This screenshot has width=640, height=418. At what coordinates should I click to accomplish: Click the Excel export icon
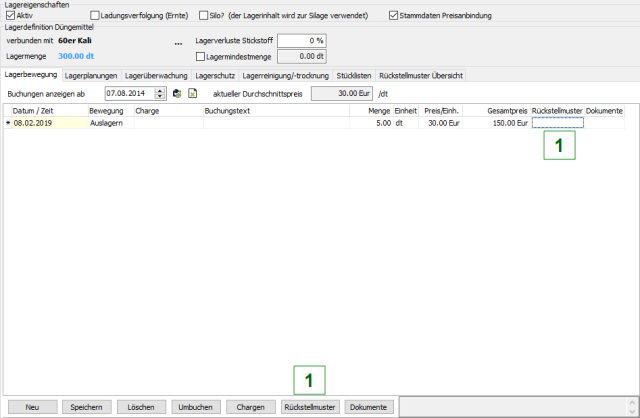192,93
